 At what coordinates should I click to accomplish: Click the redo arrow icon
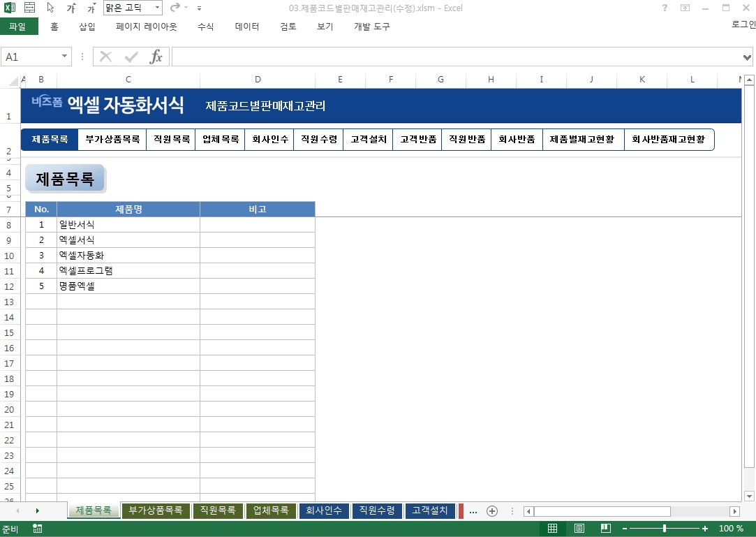(175, 7)
